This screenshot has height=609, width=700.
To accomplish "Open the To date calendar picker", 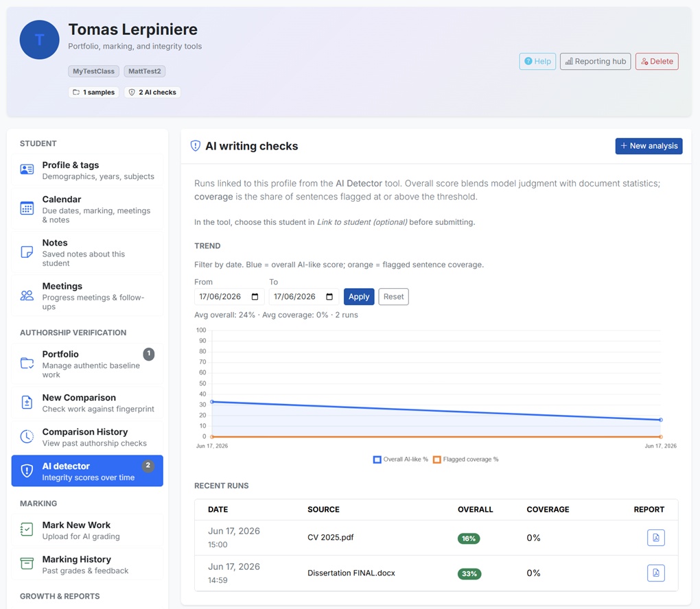I will (x=329, y=297).
